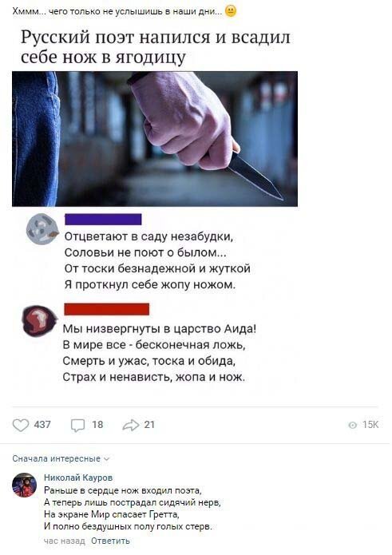
Task: Click the 18 comments counter
Action: 97,424
